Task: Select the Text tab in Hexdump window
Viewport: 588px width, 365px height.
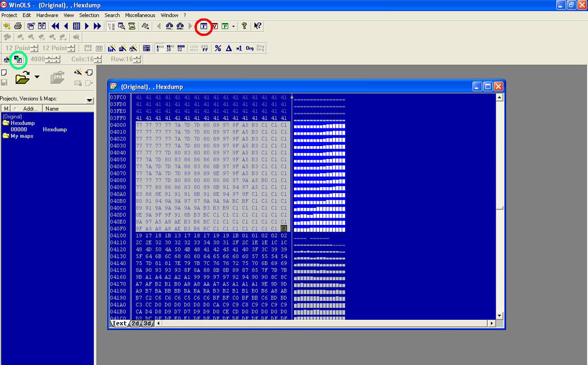Action: tap(119, 323)
